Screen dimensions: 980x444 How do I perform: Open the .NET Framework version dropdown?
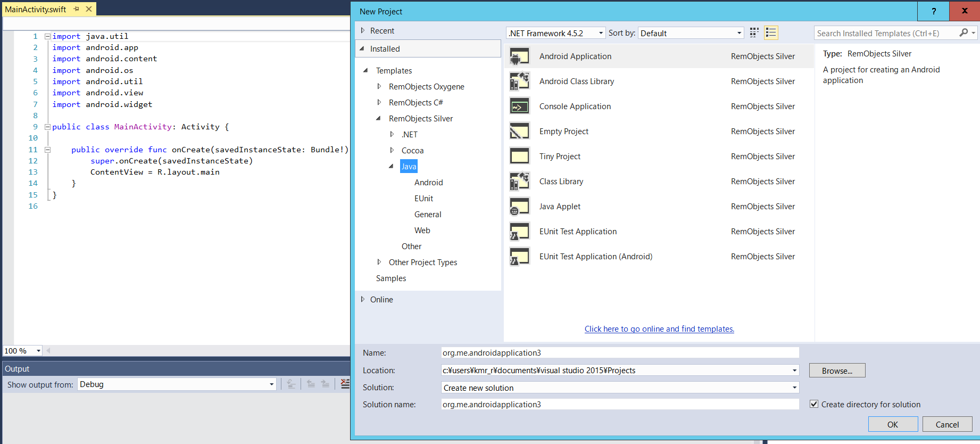click(x=601, y=33)
